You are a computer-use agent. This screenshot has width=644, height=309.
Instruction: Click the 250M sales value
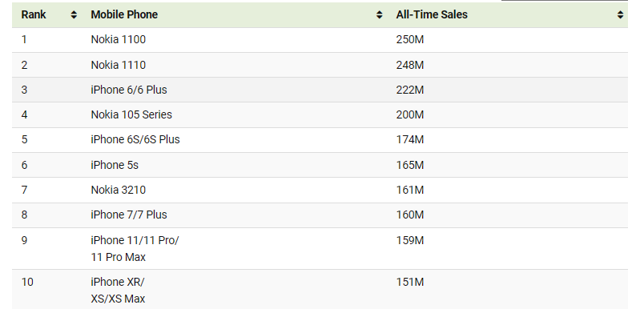[410, 40]
